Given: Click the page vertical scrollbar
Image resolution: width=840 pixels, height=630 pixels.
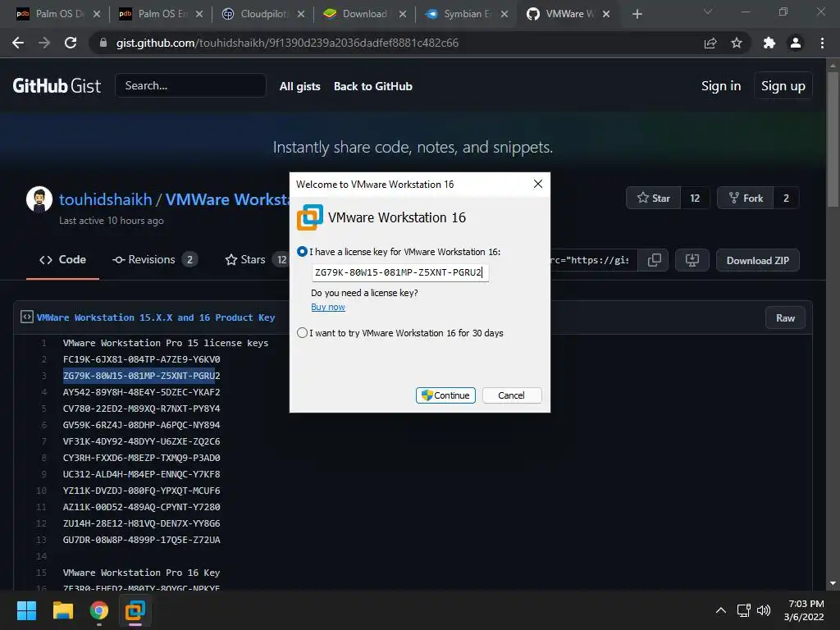Looking at the screenshot, I should click(x=833, y=139).
